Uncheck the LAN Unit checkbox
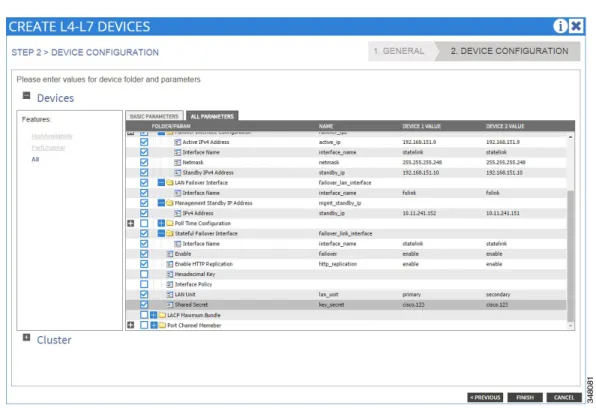Viewport: 596px width, 414px height. pos(144,295)
